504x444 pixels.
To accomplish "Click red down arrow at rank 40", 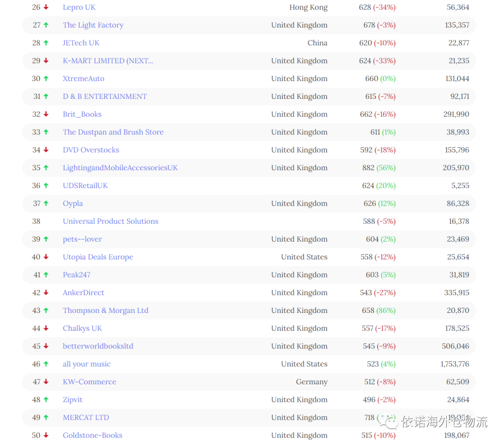I will click(46, 257).
